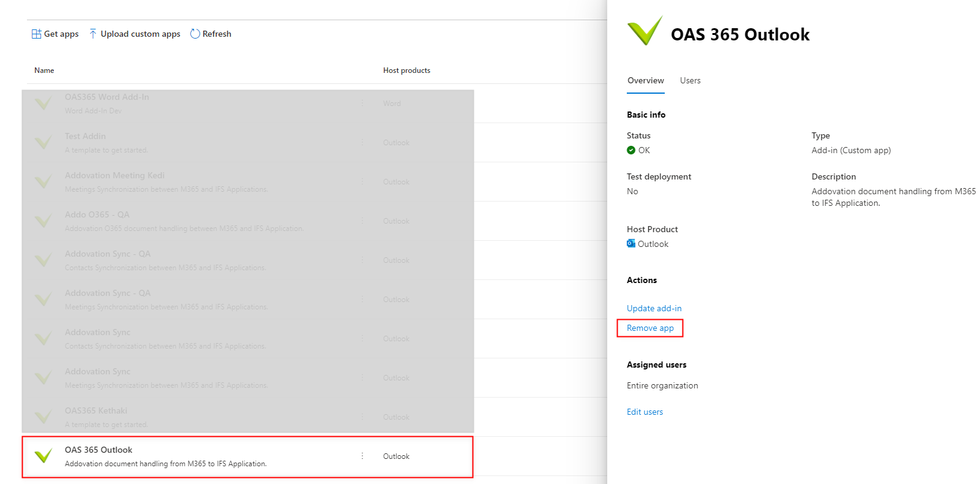Sort by the Name column header
The width and height of the screenshot is (980, 484).
[x=44, y=70]
